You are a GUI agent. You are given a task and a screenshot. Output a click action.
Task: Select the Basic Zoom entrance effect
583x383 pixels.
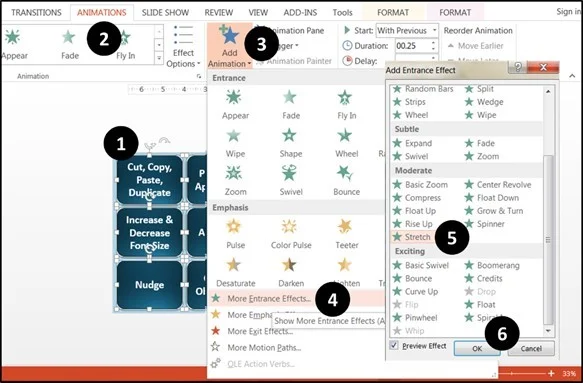tap(421, 184)
